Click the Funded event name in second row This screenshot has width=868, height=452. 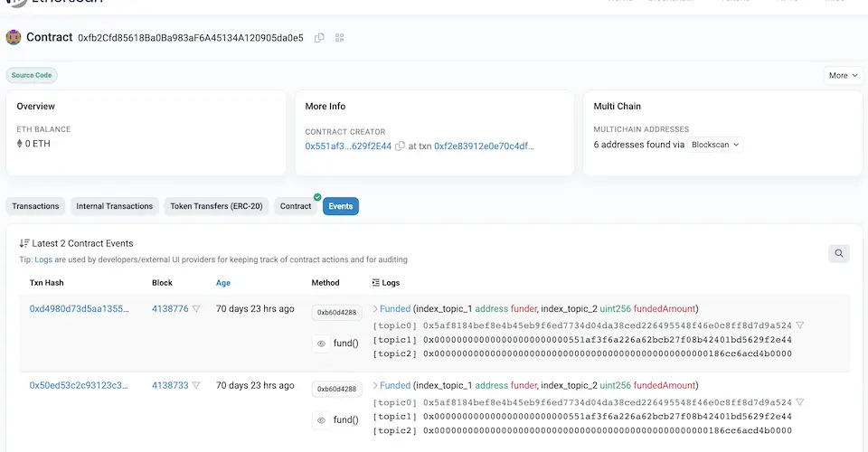pos(395,385)
